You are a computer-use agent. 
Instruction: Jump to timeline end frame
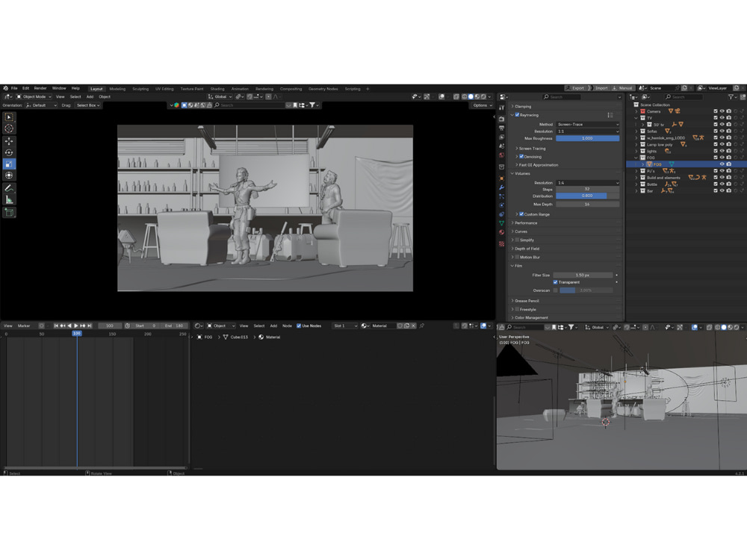point(89,326)
